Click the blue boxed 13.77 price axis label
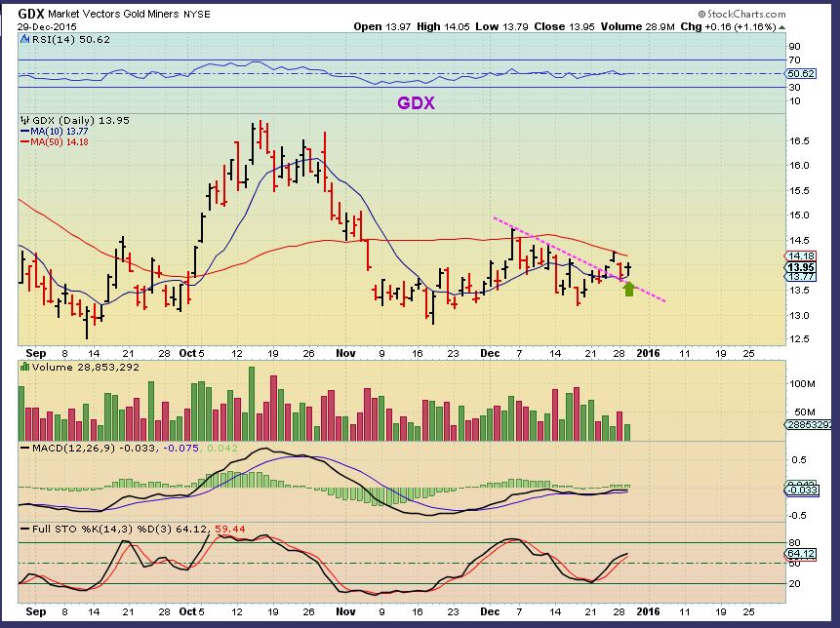This screenshot has height=628, width=840. click(801, 277)
